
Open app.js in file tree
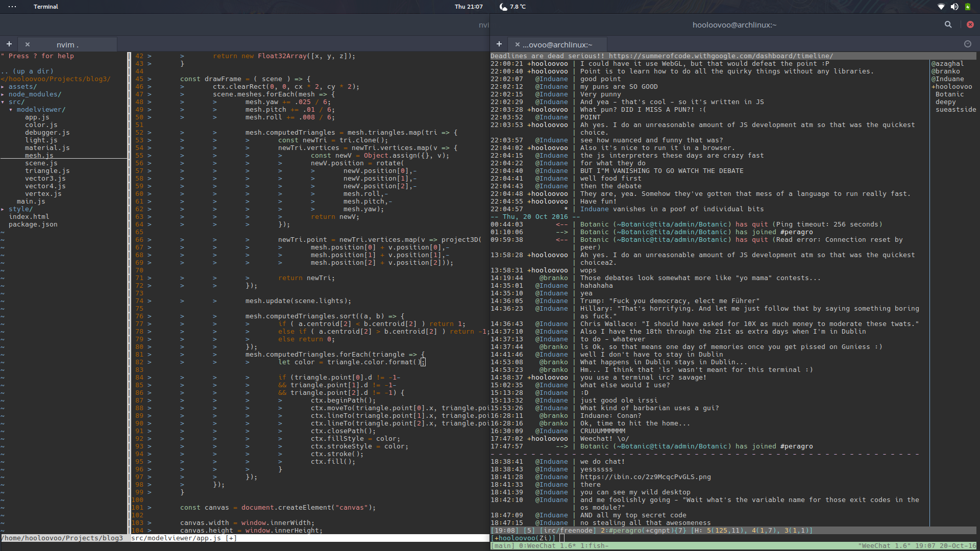37,117
